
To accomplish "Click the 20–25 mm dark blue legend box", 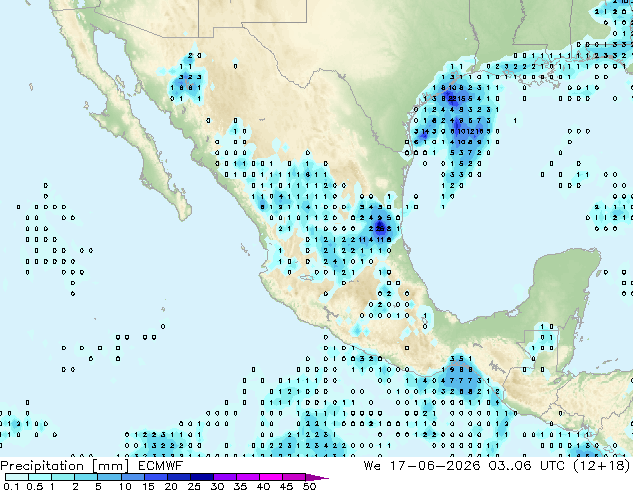I will click(179, 477).
